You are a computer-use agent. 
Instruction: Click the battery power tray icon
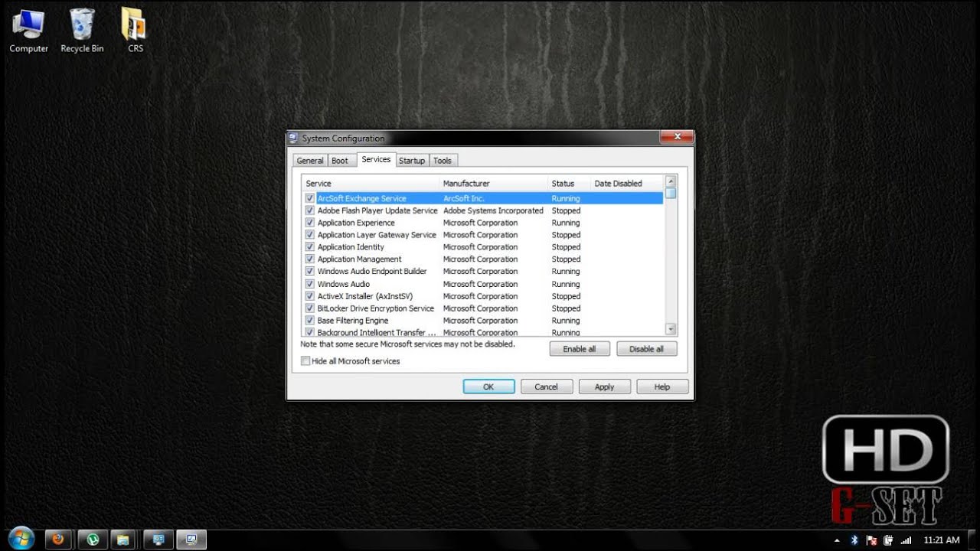point(888,540)
